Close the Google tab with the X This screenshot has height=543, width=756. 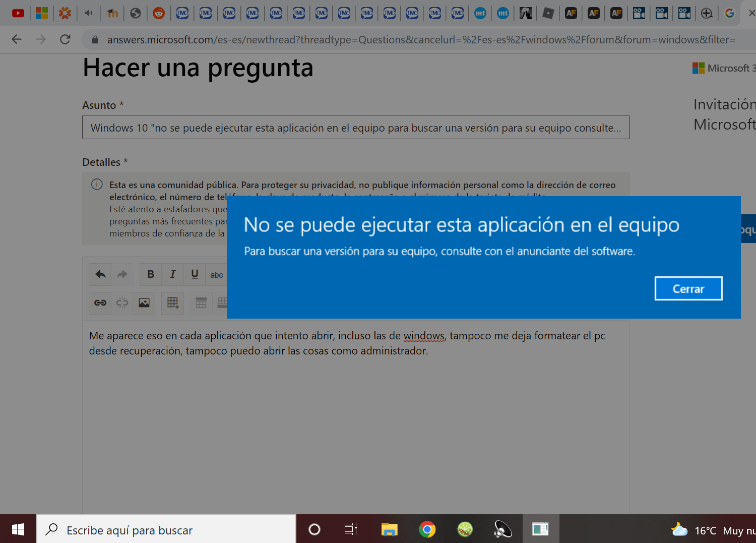click(751, 13)
